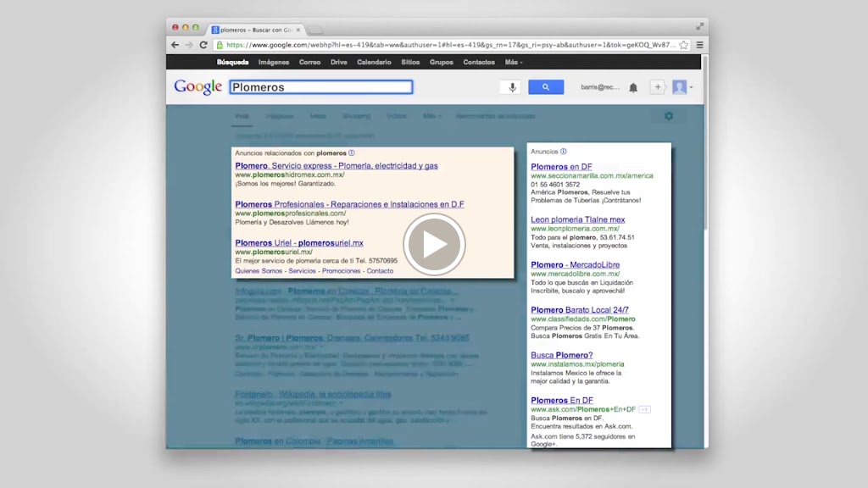
Task: Reload the page with the refresh icon
Action: click(203, 45)
